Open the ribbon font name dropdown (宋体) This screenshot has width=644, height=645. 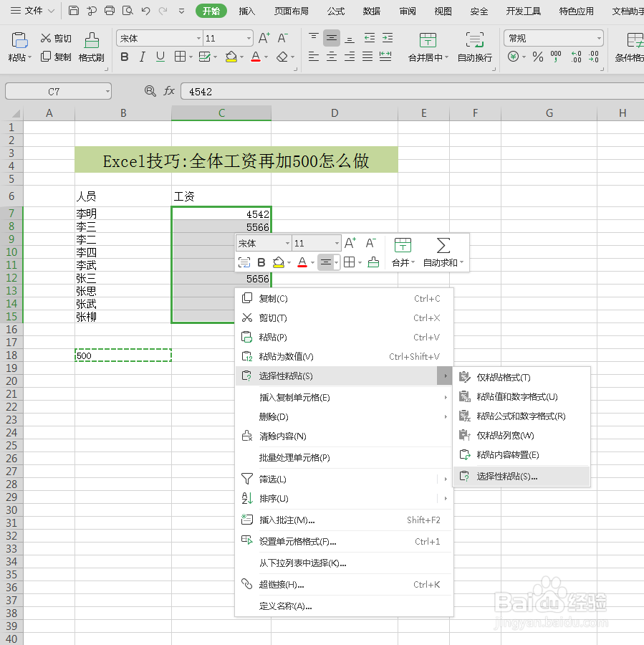coord(198,38)
